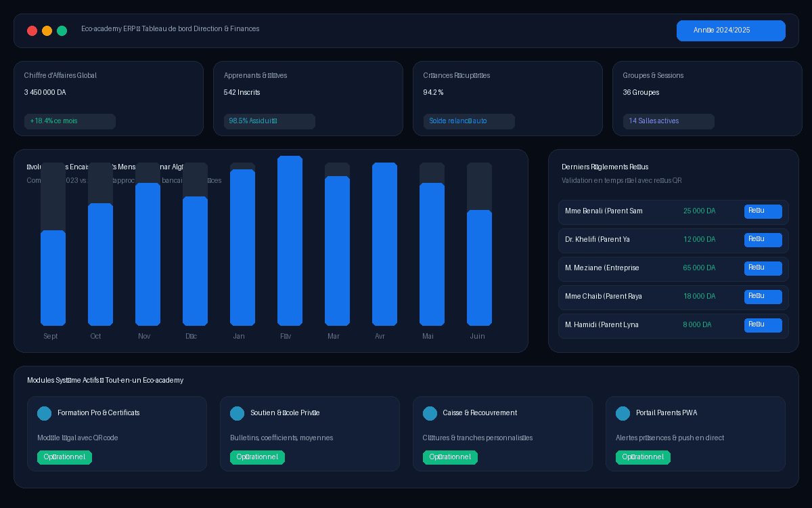Click the 'Derniers Règlements Reçus' heading

(605, 167)
